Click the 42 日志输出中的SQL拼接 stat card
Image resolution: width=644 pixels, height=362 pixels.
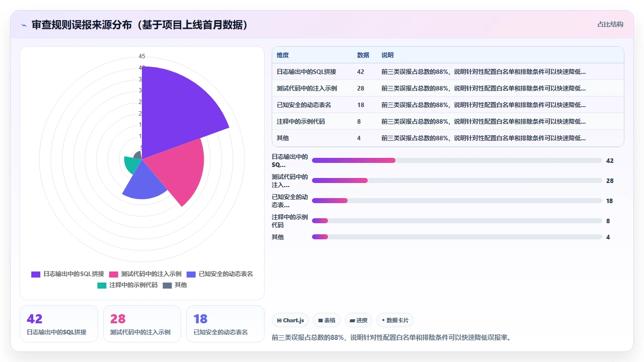59,324
